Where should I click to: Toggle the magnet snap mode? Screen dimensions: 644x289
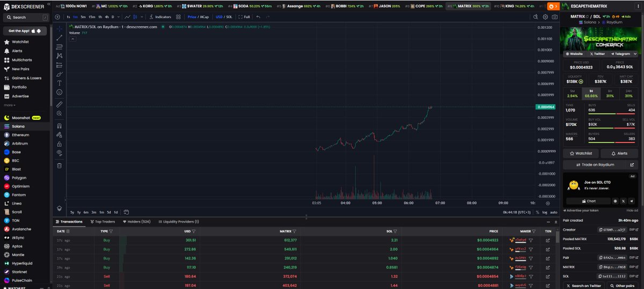59,126
